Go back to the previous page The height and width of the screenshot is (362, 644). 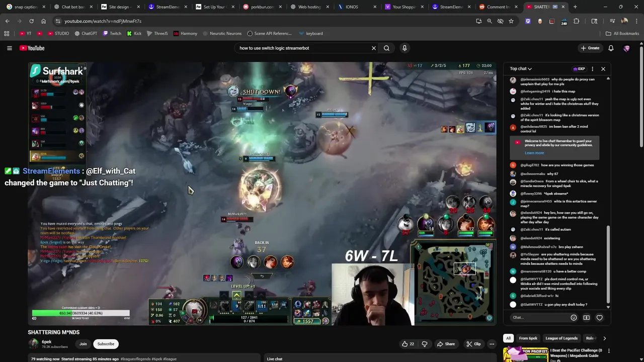[x=7, y=21]
